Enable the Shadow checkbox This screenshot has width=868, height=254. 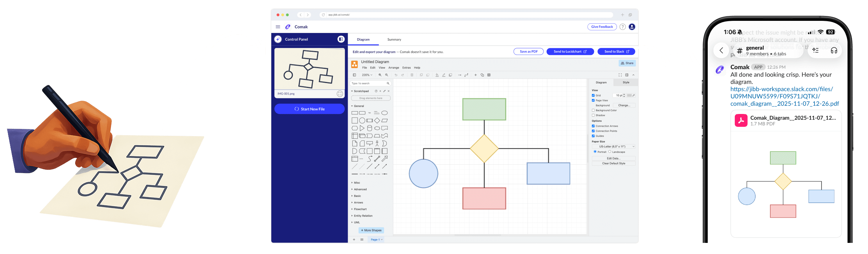593,115
